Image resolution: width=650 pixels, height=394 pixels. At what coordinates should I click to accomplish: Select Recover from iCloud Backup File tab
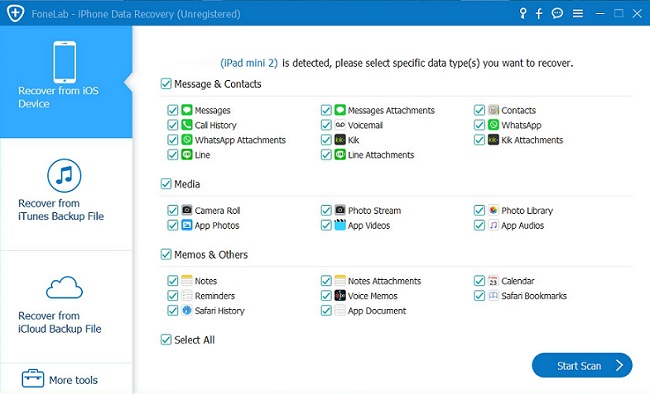(66, 306)
